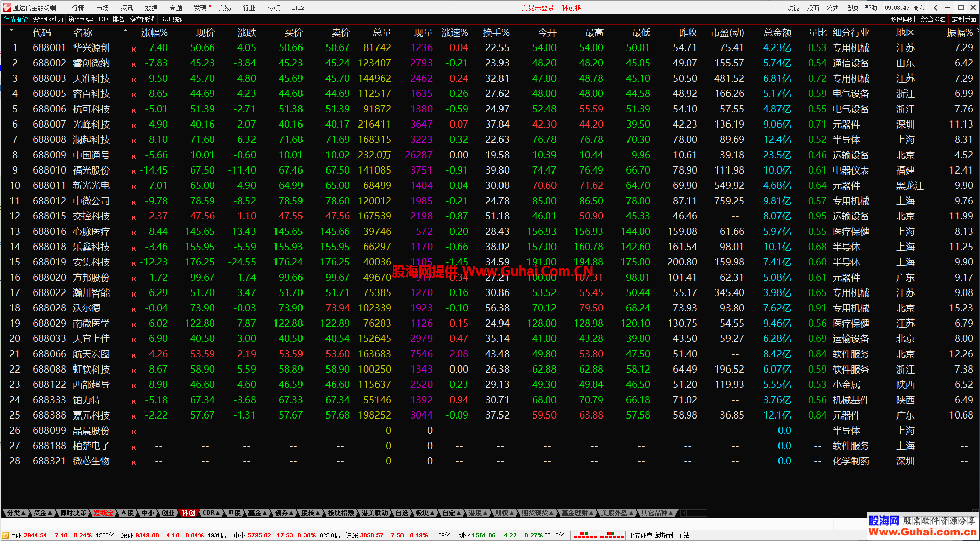Click the K marker icon beside 安集科技

(134, 264)
